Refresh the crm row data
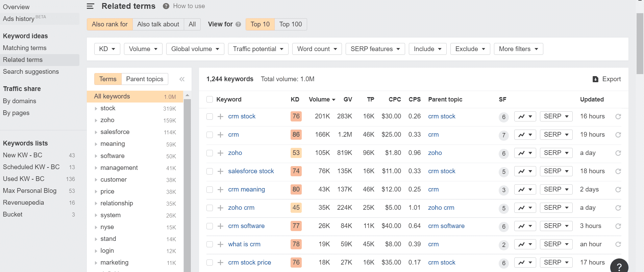 coord(618,135)
